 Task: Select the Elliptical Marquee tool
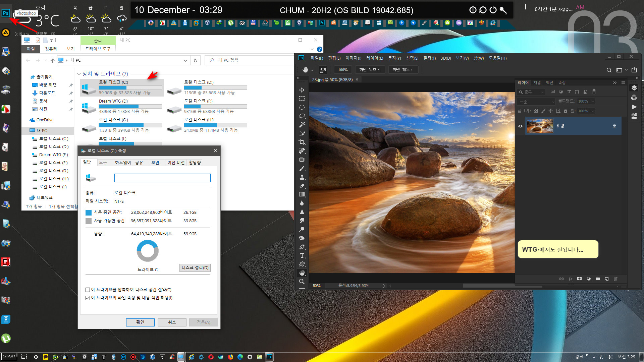[x=302, y=107]
